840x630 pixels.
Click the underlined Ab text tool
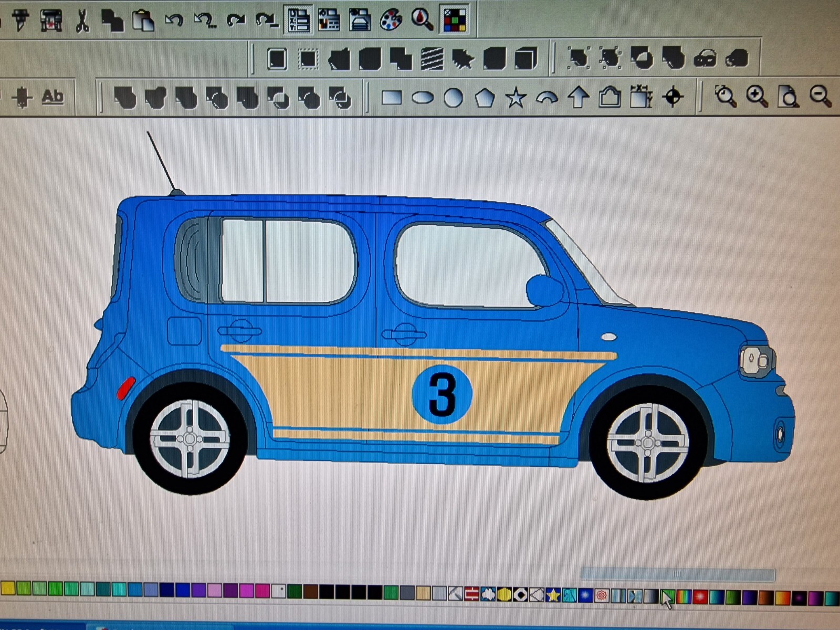[x=52, y=97]
